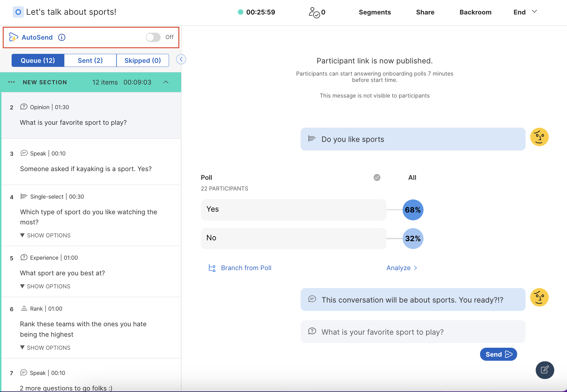This screenshot has height=392, width=567.
Task: Click the 68% Yes result bubble
Action: 413,210
